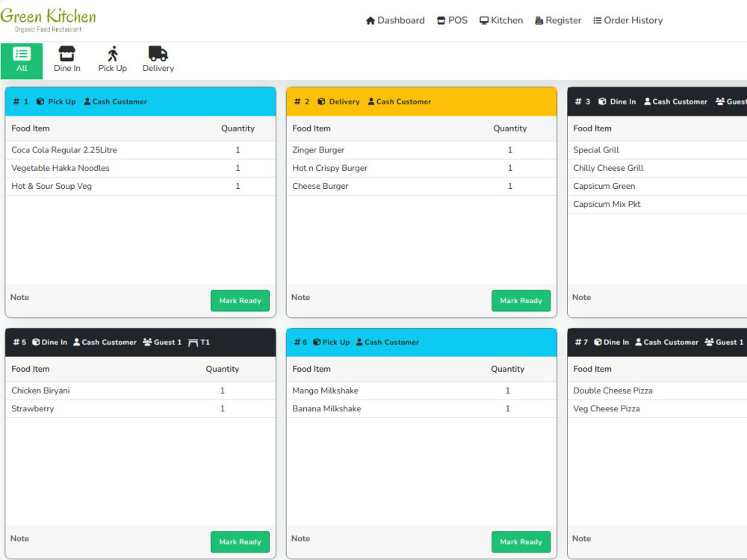View Order History
The width and height of the screenshot is (747, 560).
pos(628,20)
